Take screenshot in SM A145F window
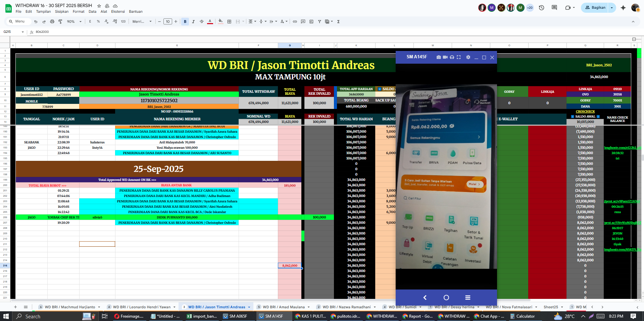Viewport: 644px width, 321px height. tap(438, 57)
